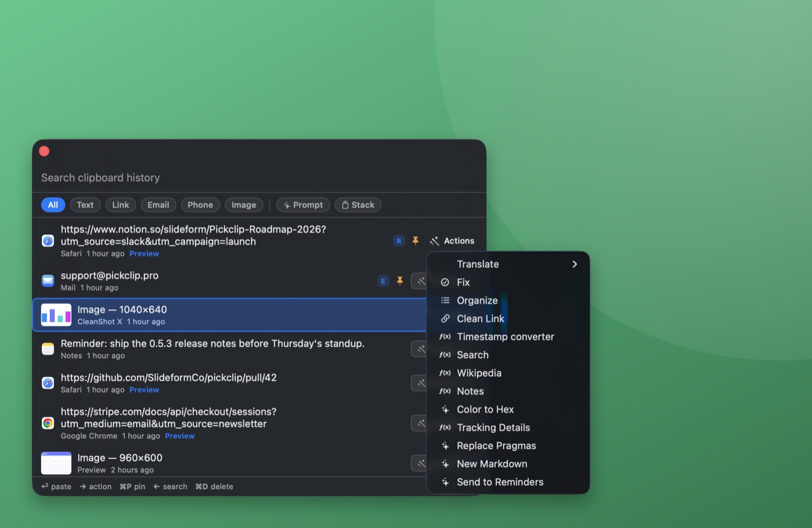Close the clipboard window with red button

tap(44, 151)
